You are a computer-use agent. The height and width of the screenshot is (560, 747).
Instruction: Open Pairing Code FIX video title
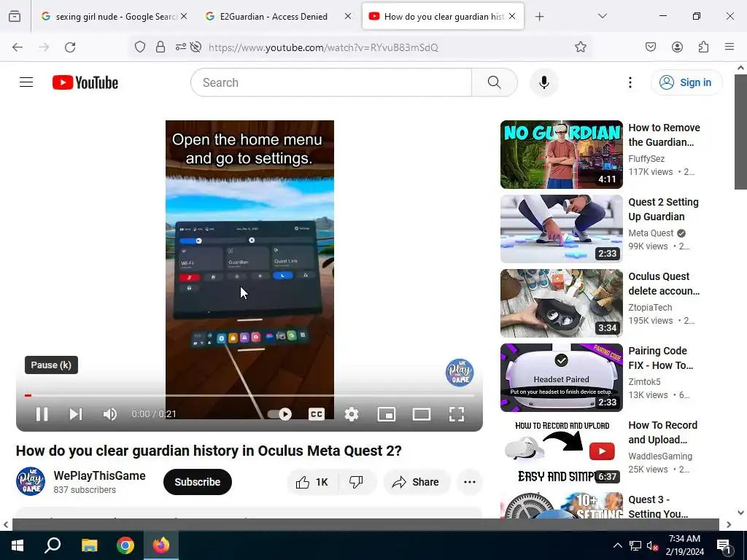tap(660, 357)
